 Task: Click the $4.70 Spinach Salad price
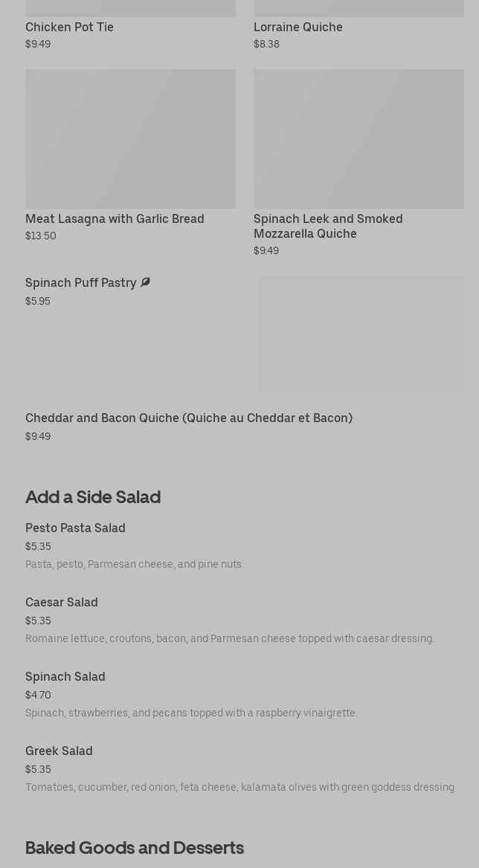click(x=38, y=696)
